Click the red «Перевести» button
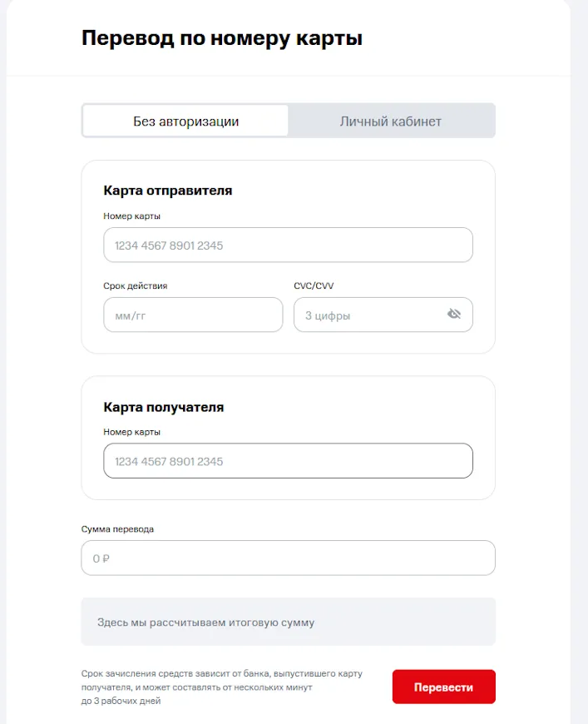 [443, 687]
